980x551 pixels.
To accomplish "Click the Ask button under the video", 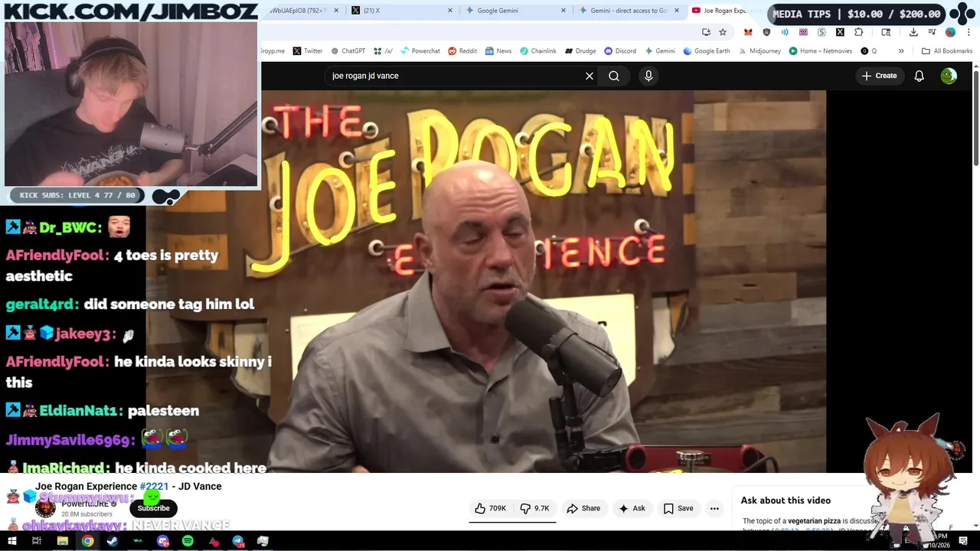I will point(632,508).
